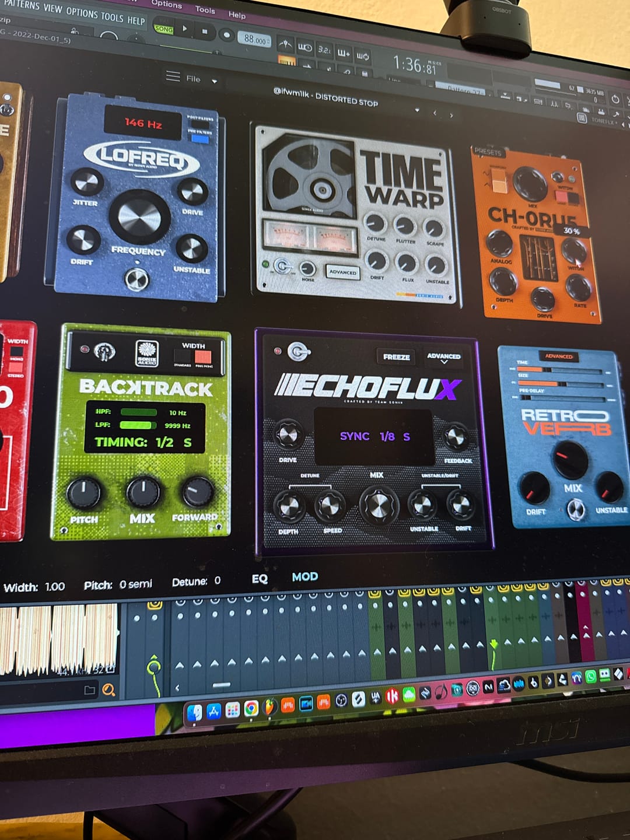Click the Echoflux Freeze button

397,356
